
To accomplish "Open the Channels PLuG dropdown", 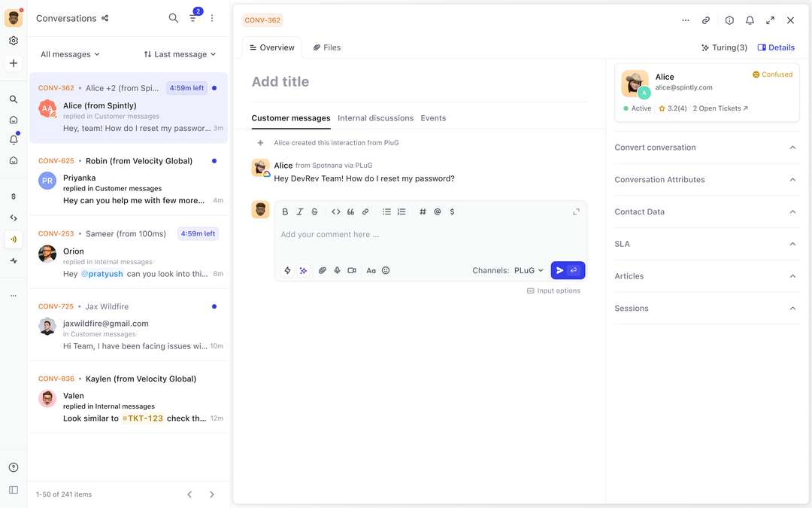I will coord(529,271).
